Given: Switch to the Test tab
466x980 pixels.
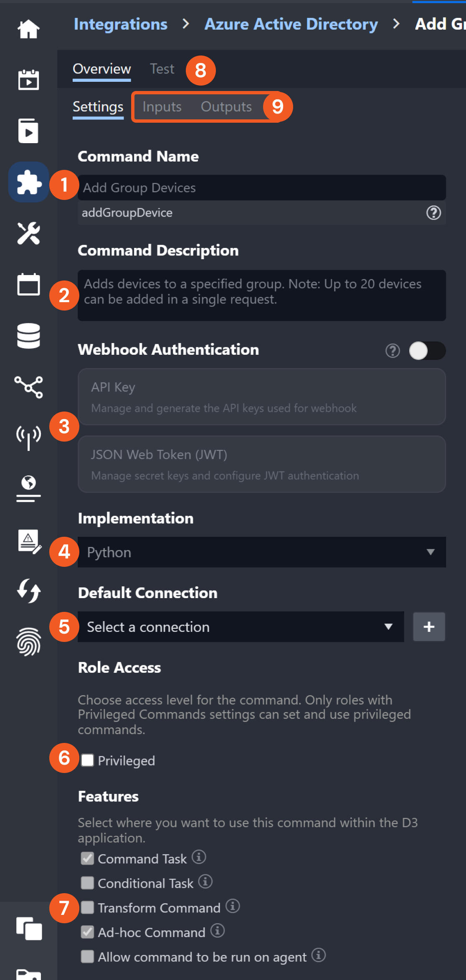Looking at the screenshot, I should (x=162, y=69).
